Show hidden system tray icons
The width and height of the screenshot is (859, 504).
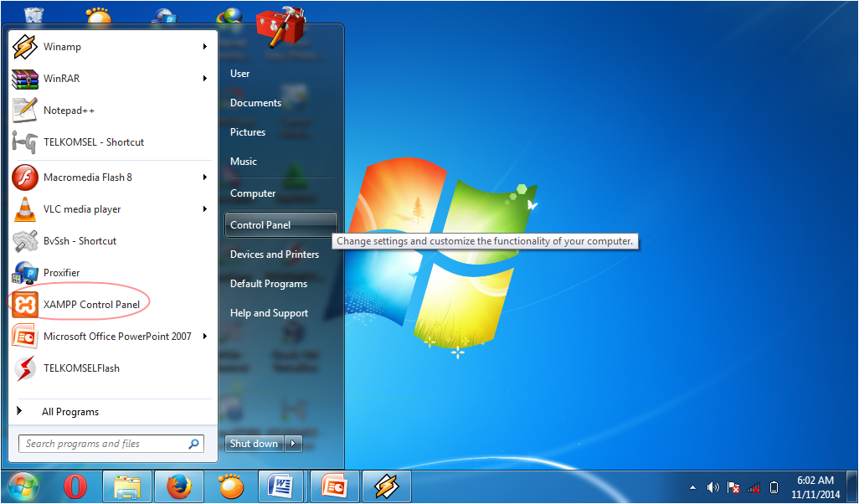(x=692, y=487)
